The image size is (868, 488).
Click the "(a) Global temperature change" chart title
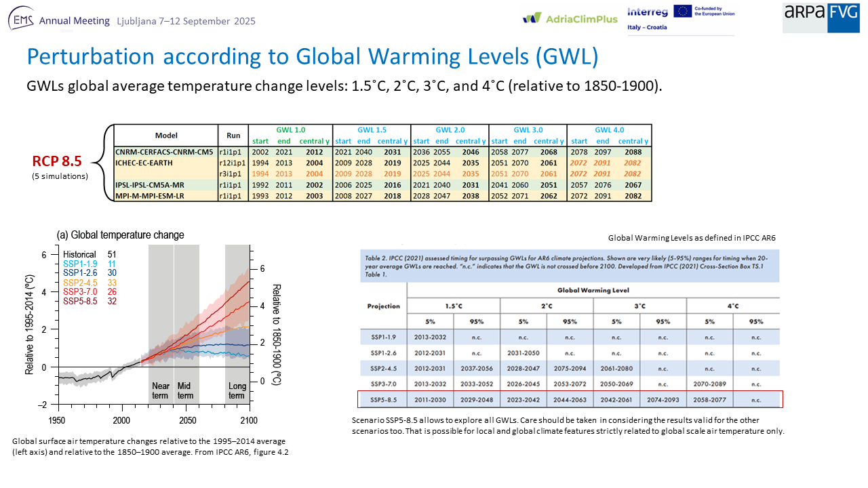120,235
